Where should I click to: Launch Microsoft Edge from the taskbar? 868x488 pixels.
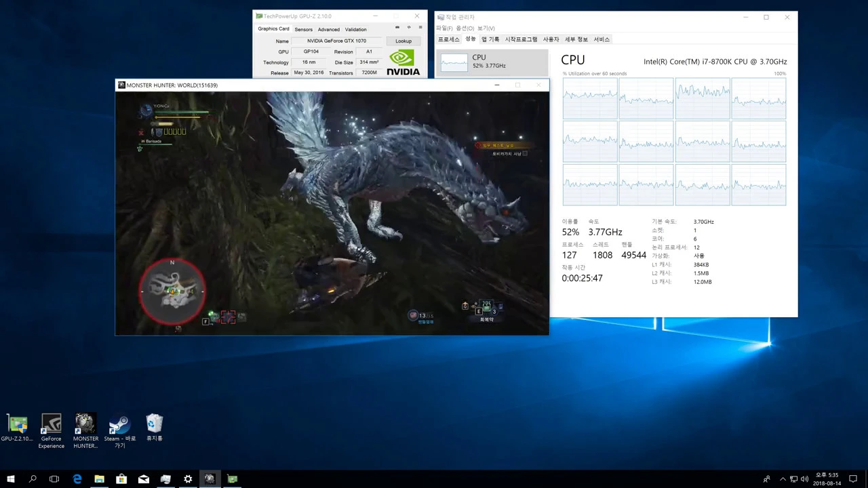coord(77,479)
